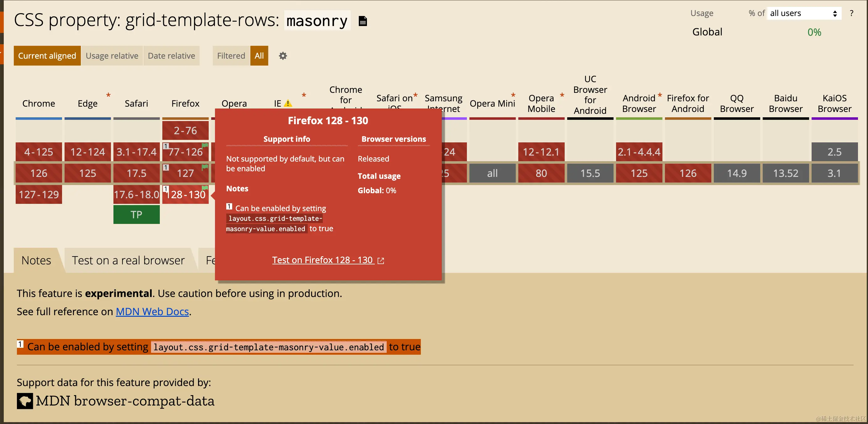Select the All browsers button
The image size is (868, 424).
(259, 56)
